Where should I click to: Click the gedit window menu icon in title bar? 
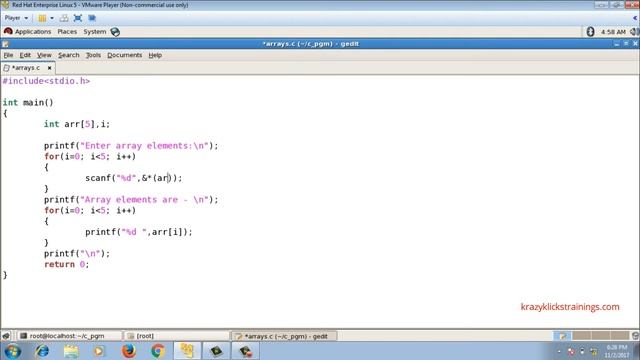click(x=5, y=44)
